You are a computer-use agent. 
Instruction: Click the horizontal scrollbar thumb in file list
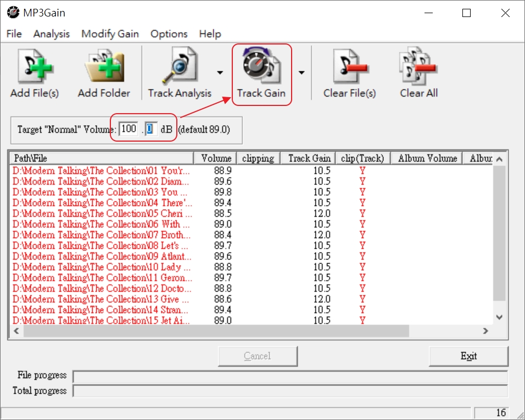coord(216,331)
